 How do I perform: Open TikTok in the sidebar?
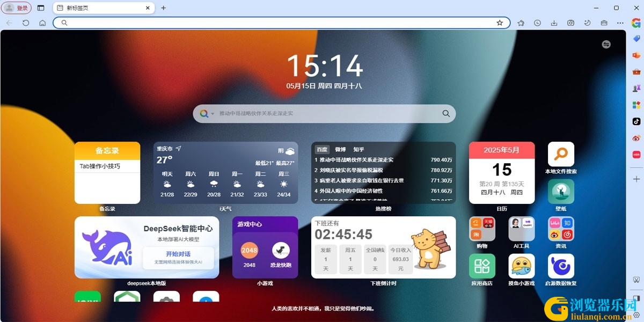[636, 121]
